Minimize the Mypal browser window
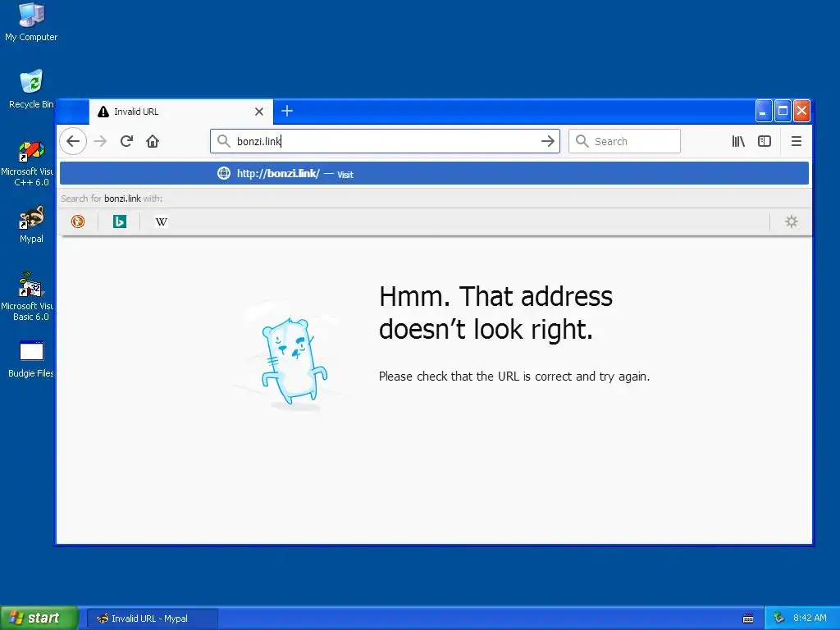 (x=764, y=111)
